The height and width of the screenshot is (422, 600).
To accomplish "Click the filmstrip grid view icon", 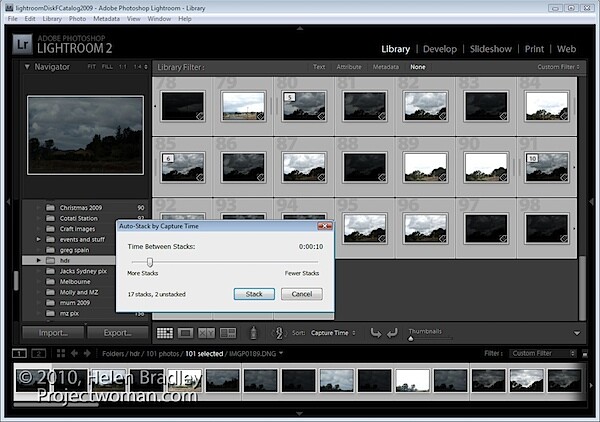I will (61, 353).
